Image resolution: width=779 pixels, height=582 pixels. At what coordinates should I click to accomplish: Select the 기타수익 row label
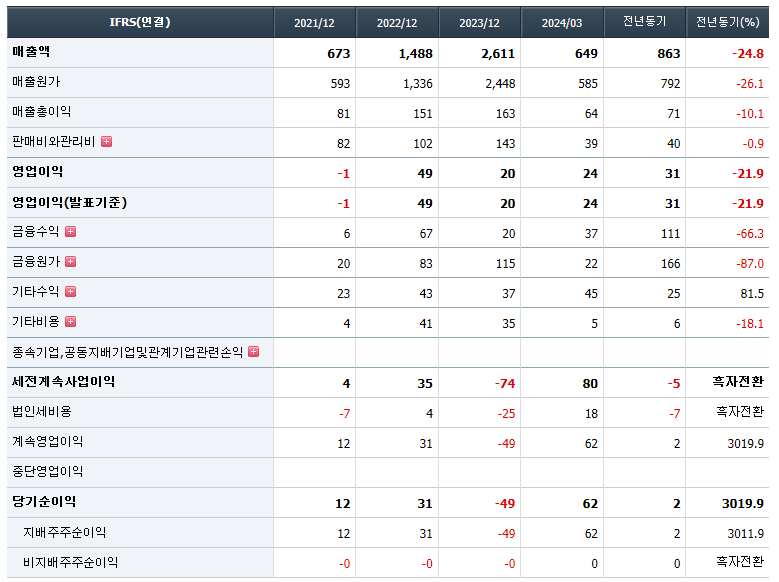36,292
